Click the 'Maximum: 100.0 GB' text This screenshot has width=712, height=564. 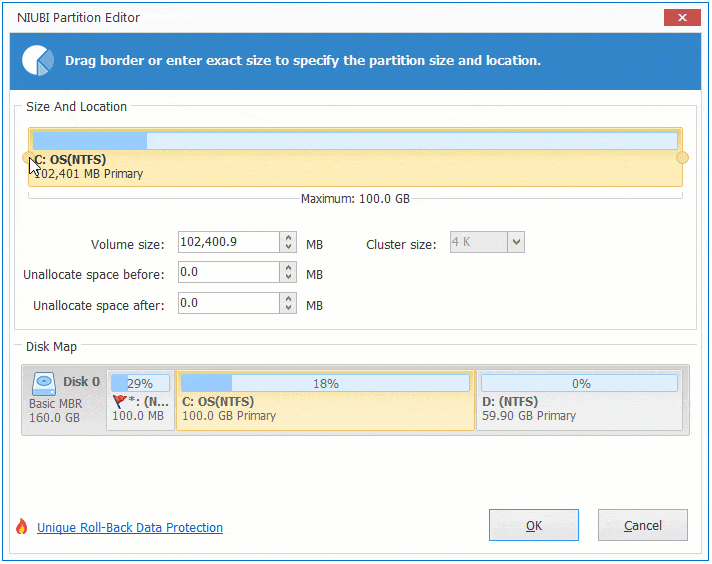tap(355, 199)
